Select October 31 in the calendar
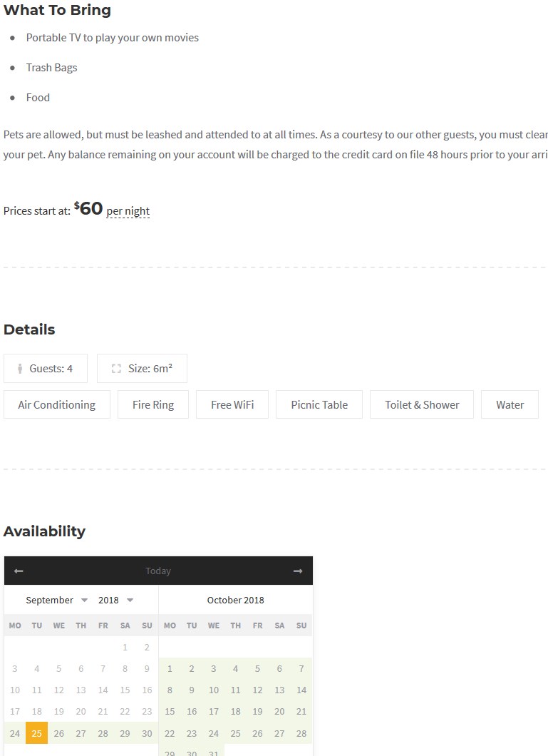This screenshot has height=756, width=548. [x=213, y=752]
